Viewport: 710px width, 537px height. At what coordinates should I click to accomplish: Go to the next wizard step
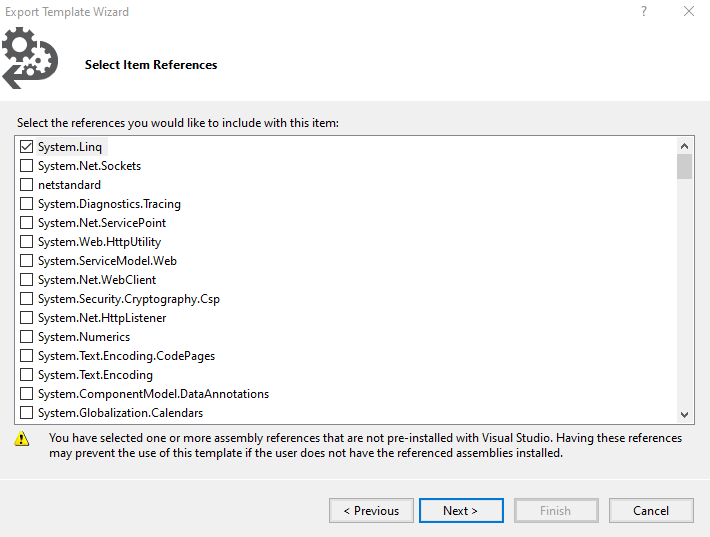(x=461, y=511)
